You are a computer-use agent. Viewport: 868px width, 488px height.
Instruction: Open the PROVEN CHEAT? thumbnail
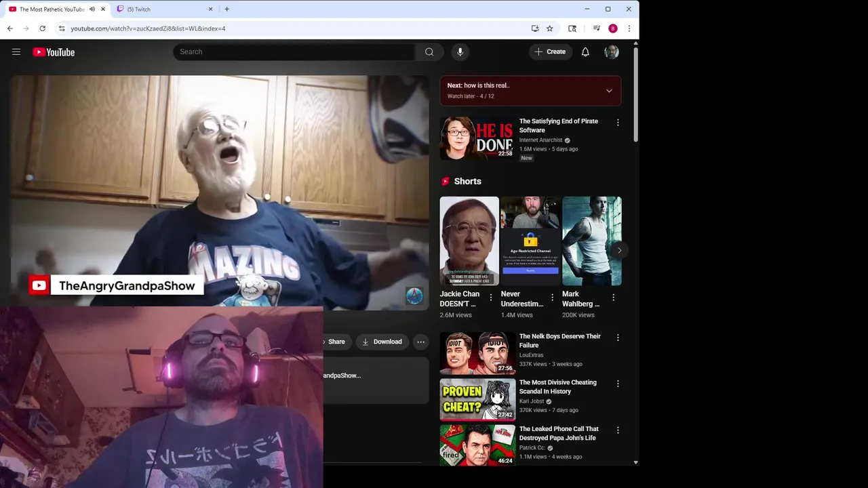(477, 399)
